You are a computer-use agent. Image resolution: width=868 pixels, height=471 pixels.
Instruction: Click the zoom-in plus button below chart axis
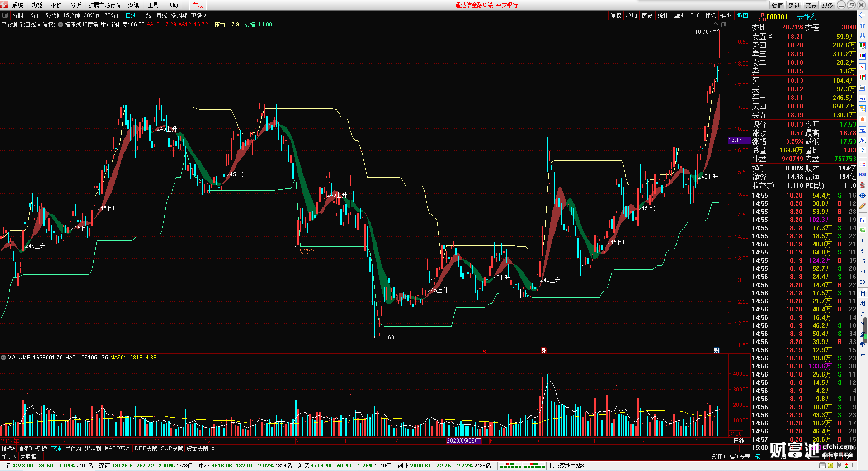734,448
